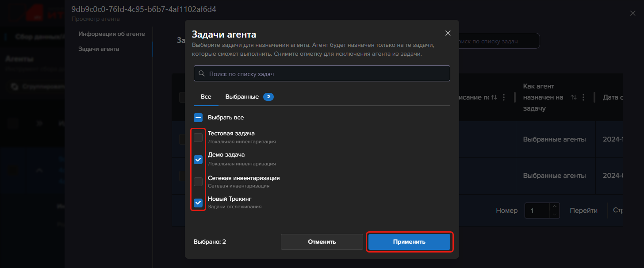644x268 pixels.
Task: Open kebab menu of the Описание column
Action: click(504, 97)
